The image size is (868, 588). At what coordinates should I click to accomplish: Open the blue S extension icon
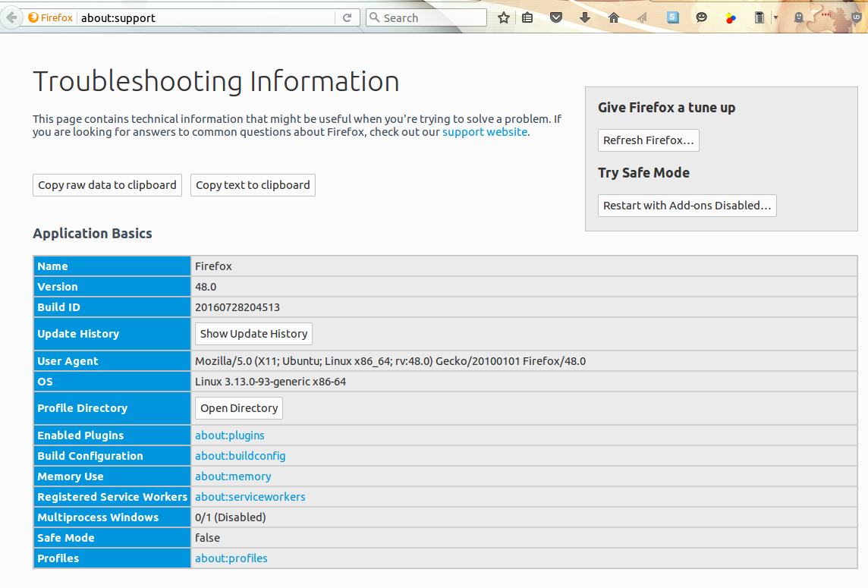pyautogui.click(x=672, y=17)
